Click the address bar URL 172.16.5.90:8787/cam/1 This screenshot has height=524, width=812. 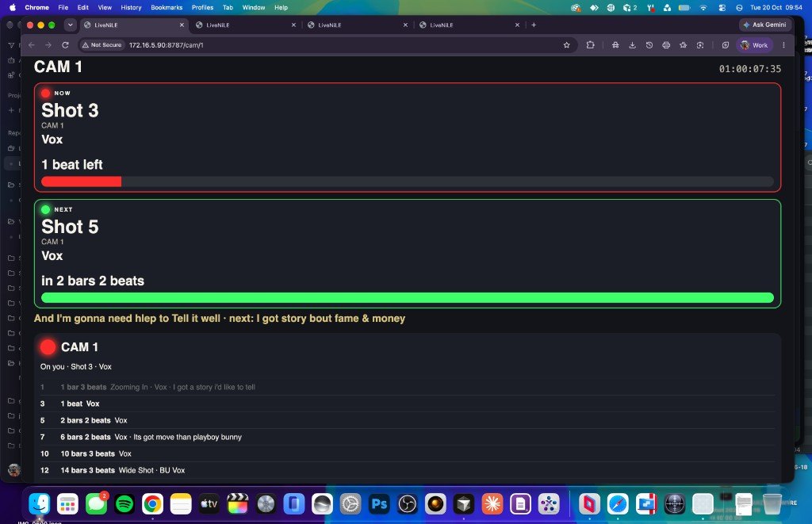point(167,45)
